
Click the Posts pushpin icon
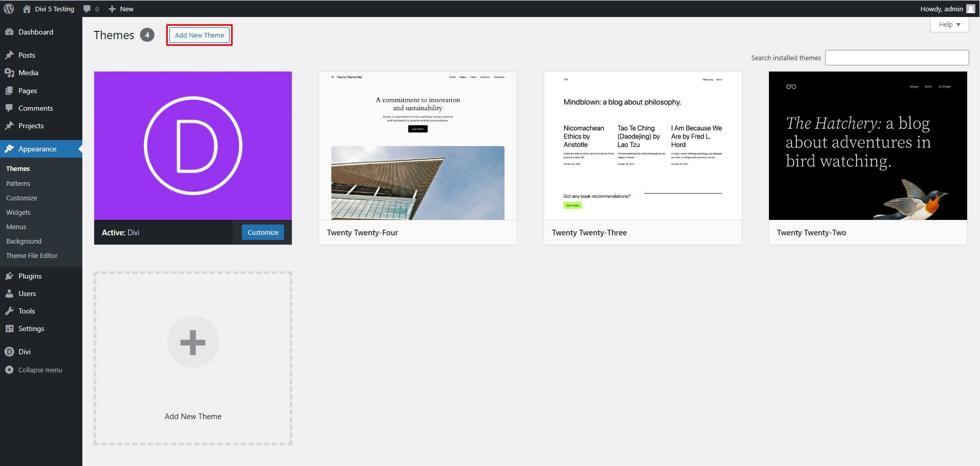pos(9,55)
